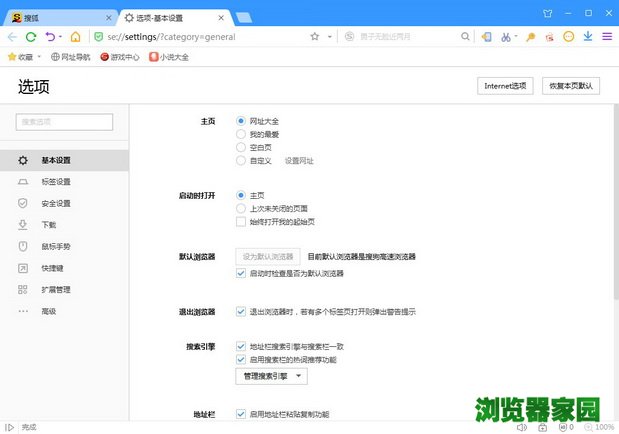
Task: Click the scissors screenshot tool icon
Action: [x=506, y=37]
